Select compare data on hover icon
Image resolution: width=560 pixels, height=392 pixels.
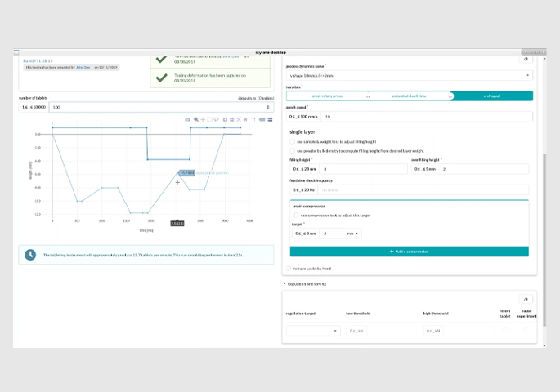[270, 119]
